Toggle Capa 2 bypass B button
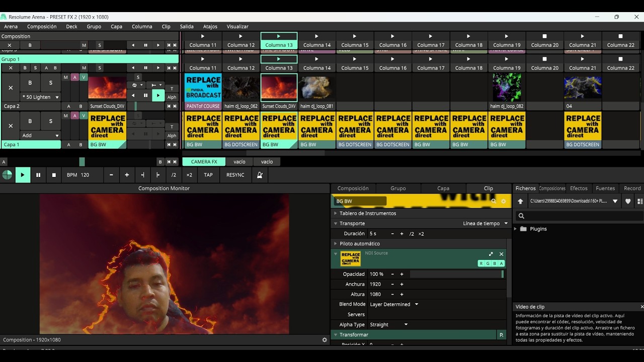 30,83
